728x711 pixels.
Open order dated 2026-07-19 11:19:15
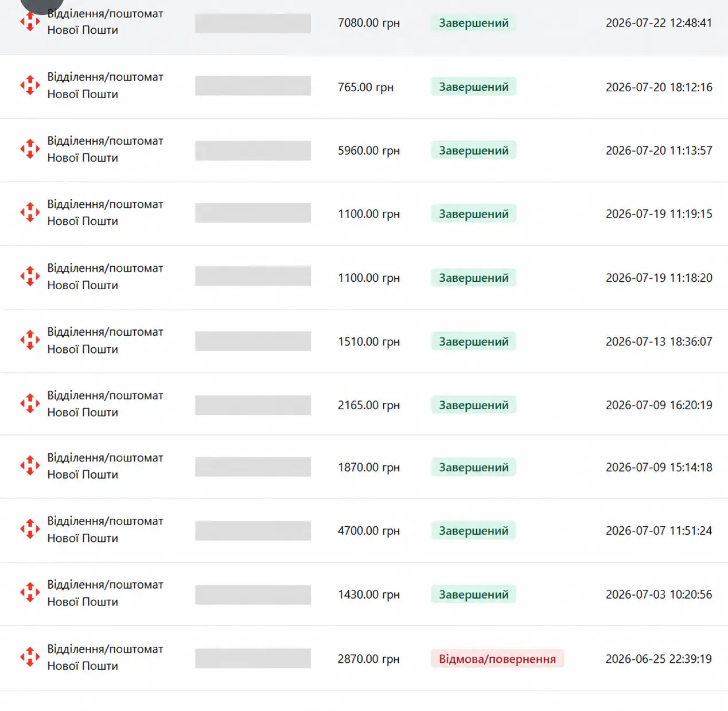click(x=364, y=213)
